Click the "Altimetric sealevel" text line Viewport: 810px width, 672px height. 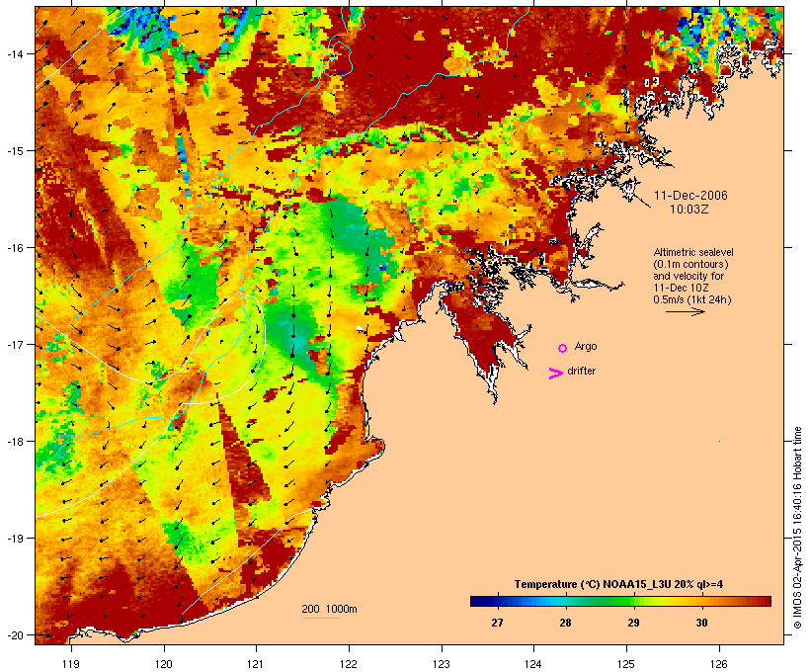click(693, 252)
